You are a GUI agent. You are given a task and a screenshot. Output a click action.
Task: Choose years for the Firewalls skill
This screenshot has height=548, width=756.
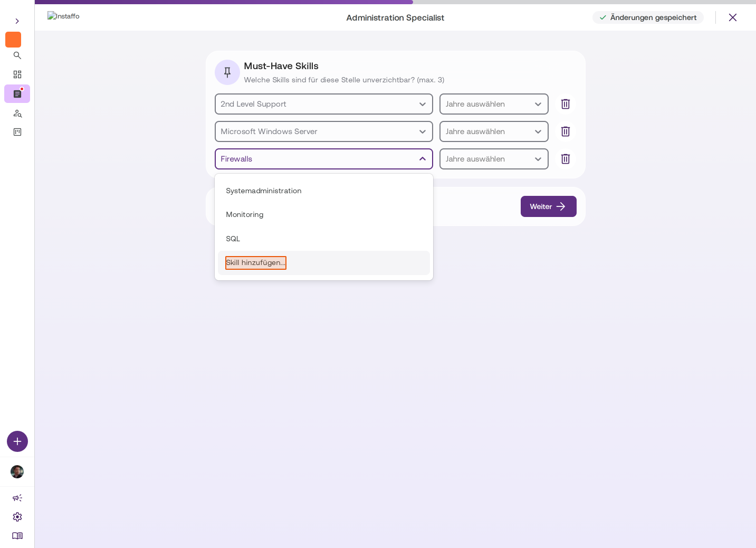click(x=494, y=159)
